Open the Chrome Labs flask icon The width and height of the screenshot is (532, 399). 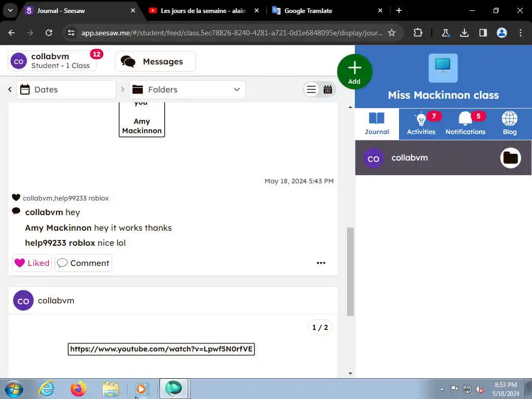click(445, 33)
